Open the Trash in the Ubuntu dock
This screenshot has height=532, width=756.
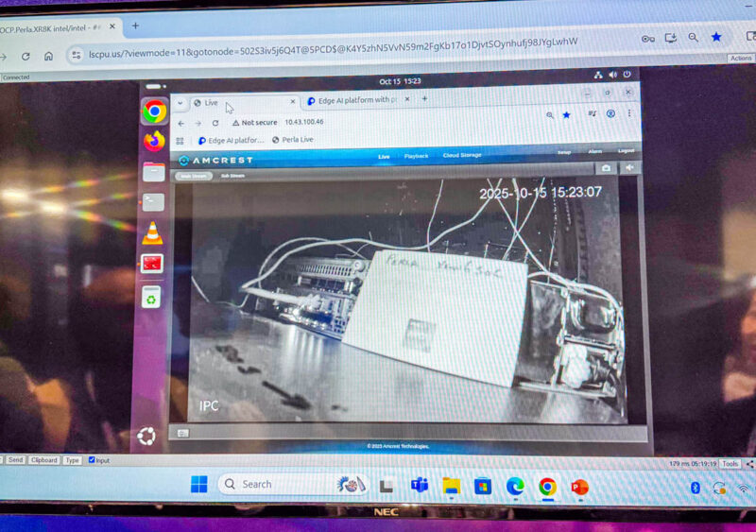coord(151,298)
